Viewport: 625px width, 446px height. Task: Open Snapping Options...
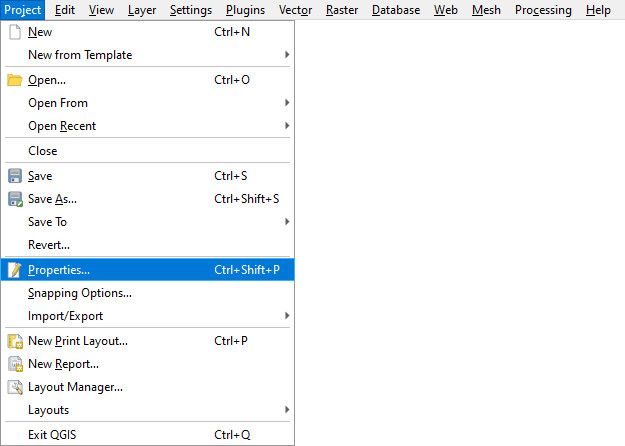[x=147, y=293]
